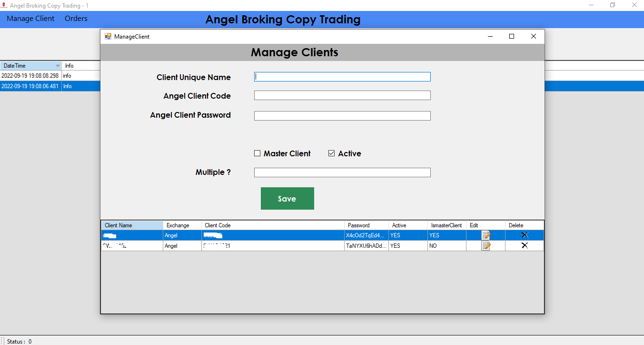Sort by the Password column header

(x=366, y=225)
